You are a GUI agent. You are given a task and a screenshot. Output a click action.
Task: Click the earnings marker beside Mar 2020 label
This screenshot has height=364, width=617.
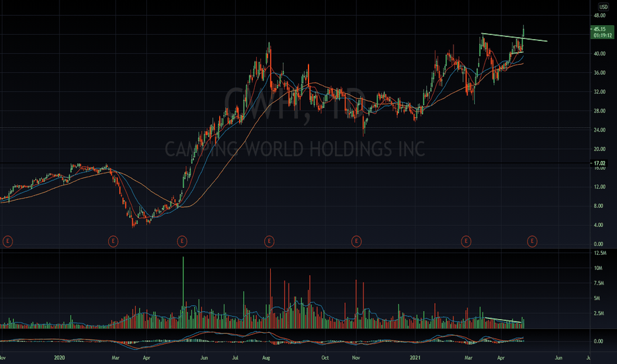(113, 241)
